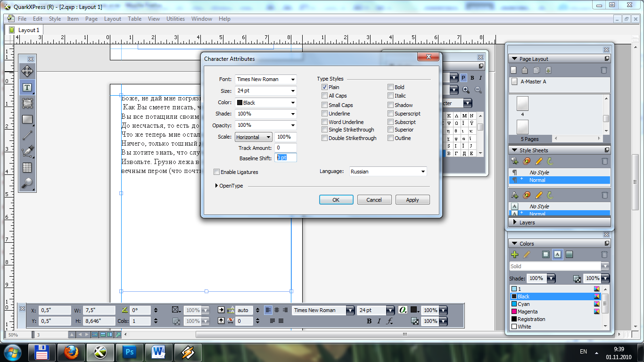Open Microsoft Word from the taskbar

click(159, 352)
